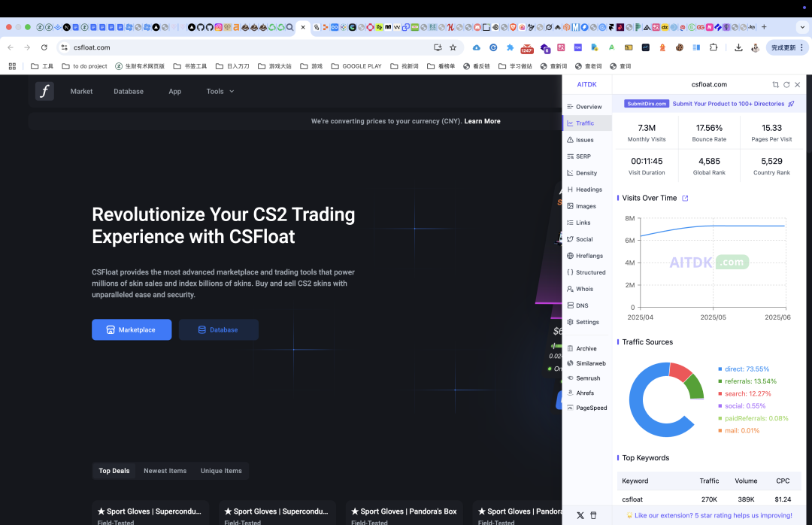Open Headings in AITDK sidebar
812x525 pixels.
pyautogui.click(x=586, y=190)
